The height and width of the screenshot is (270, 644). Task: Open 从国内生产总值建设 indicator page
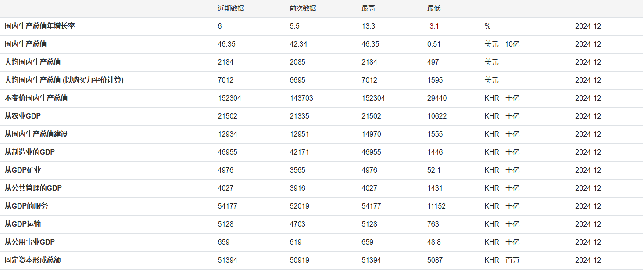pos(36,134)
